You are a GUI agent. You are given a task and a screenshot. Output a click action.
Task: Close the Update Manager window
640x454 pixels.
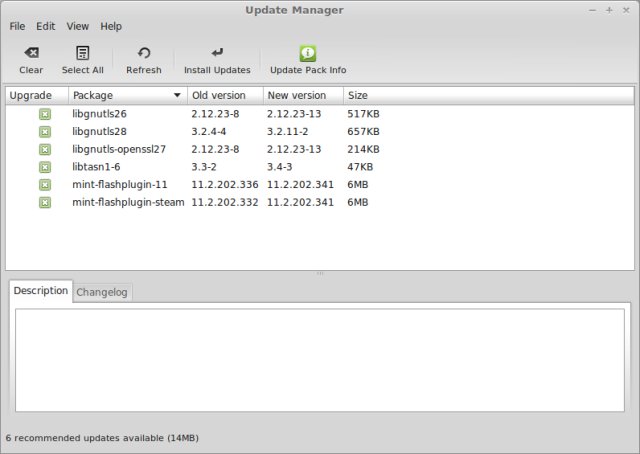(x=626, y=10)
